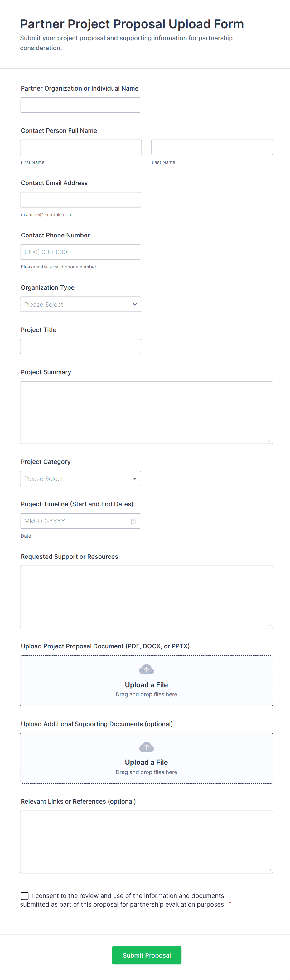Screen dimensions: 290x980
Task: Click the drag and drop area for supporting documents
Action: click(x=146, y=772)
